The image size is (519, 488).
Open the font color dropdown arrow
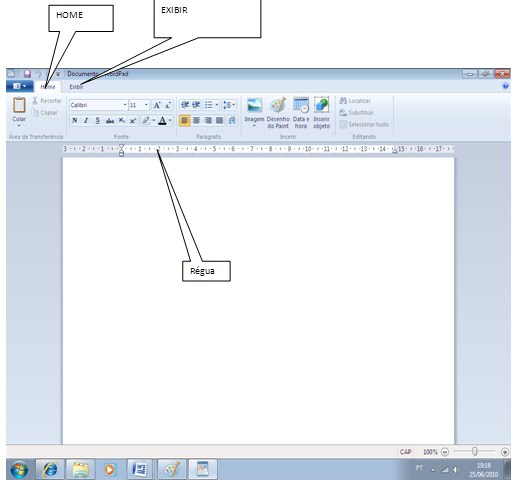coord(170,121)
